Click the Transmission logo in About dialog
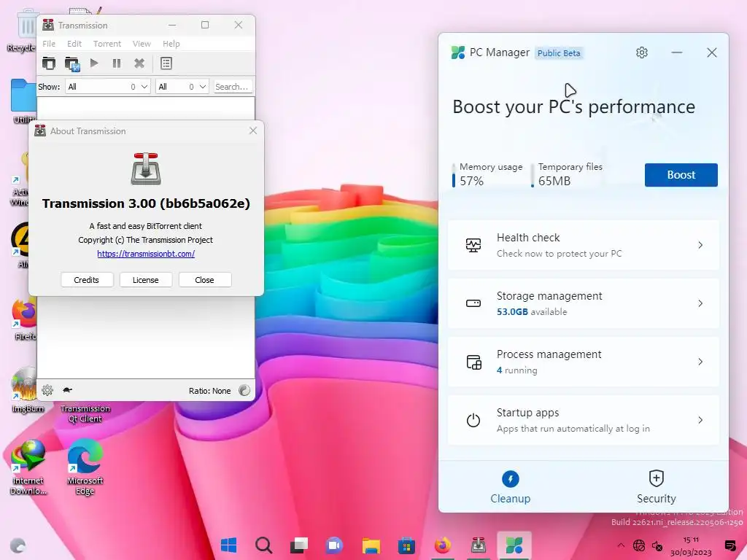The width and height of the screenshot is (747, 560). pyautogui.click(x=146, y=168)
